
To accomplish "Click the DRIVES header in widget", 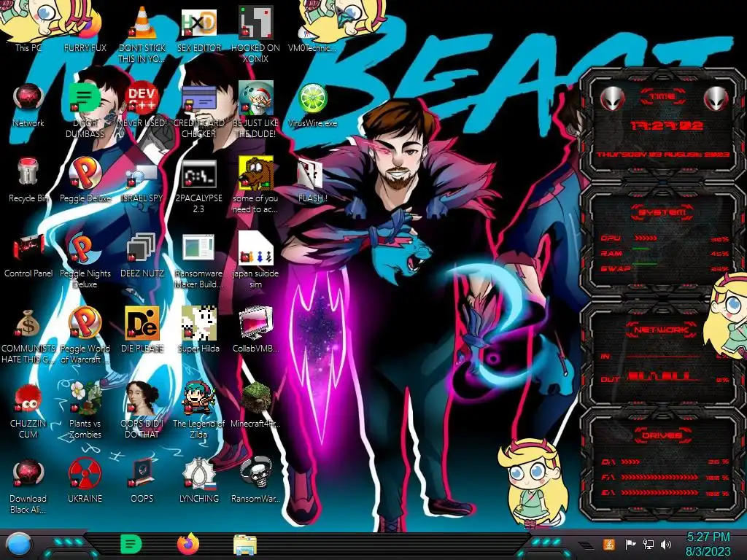I will pos(662,435).
